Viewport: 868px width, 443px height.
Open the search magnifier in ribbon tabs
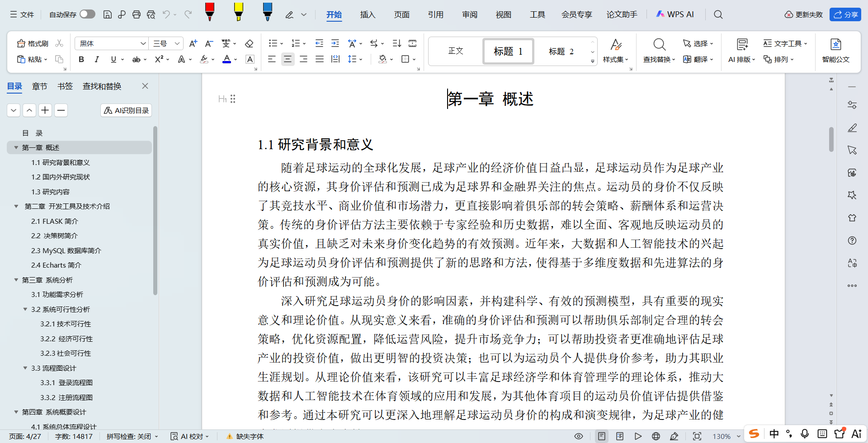pos(718,14)
